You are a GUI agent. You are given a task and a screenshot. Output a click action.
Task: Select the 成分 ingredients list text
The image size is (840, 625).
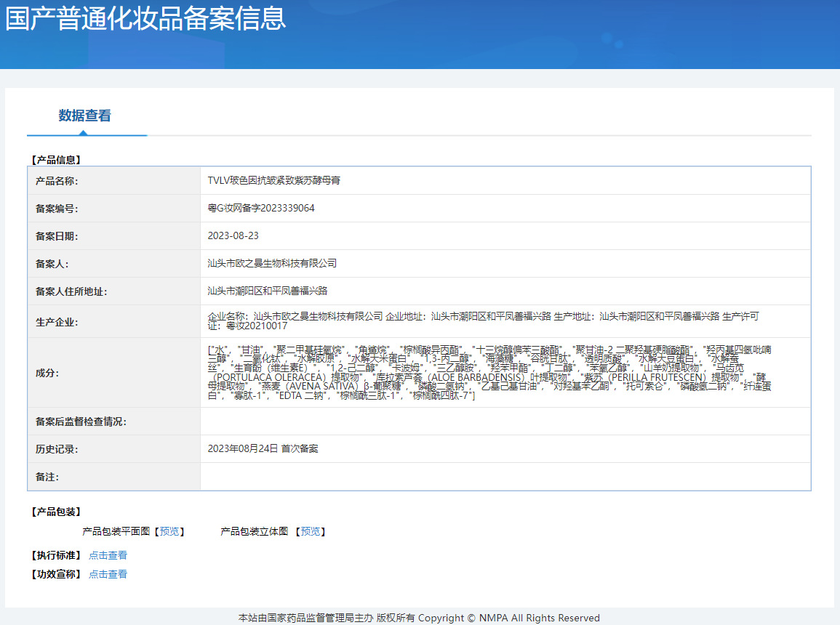[489, 372]
